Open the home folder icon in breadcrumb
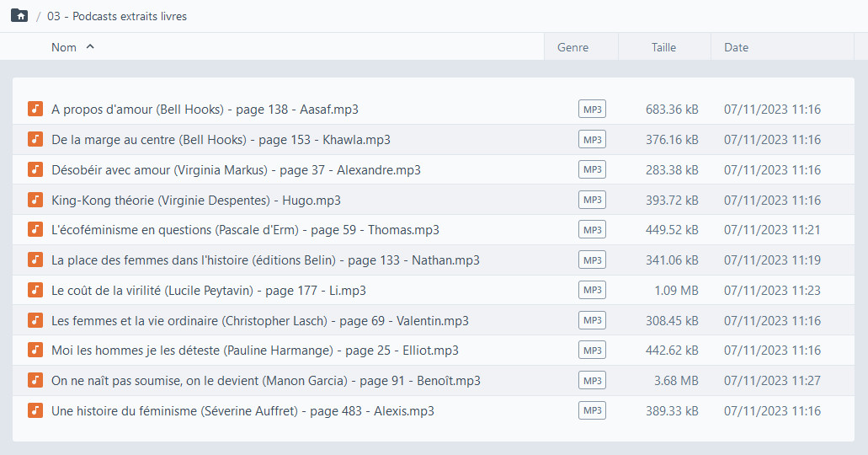 19,15
